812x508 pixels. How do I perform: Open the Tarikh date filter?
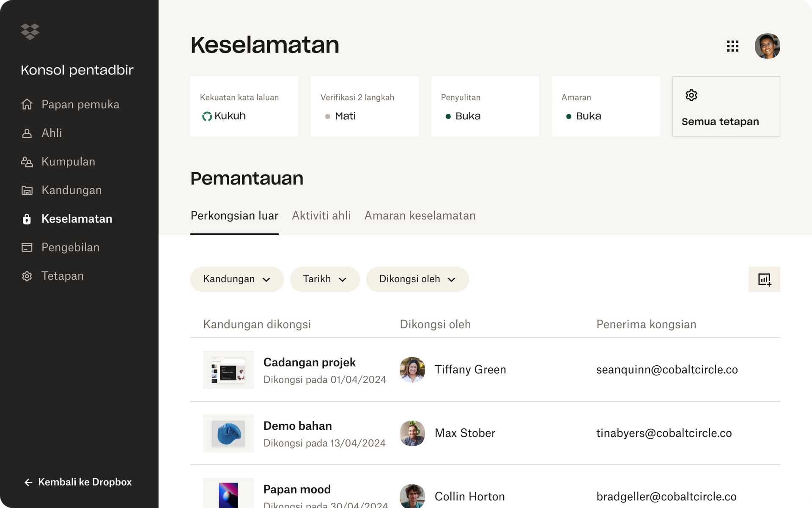(325, 279)
